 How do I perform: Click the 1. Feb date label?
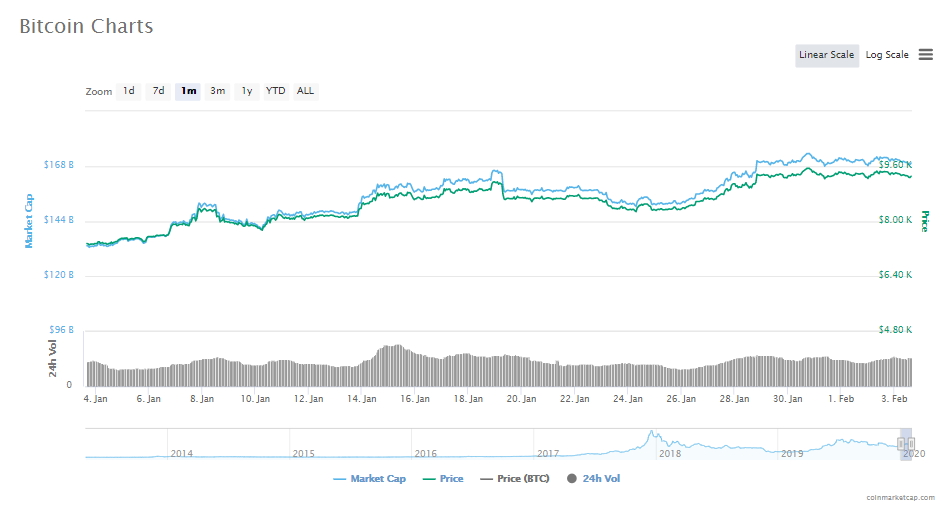pyautogui.click(x=841, y=399)
